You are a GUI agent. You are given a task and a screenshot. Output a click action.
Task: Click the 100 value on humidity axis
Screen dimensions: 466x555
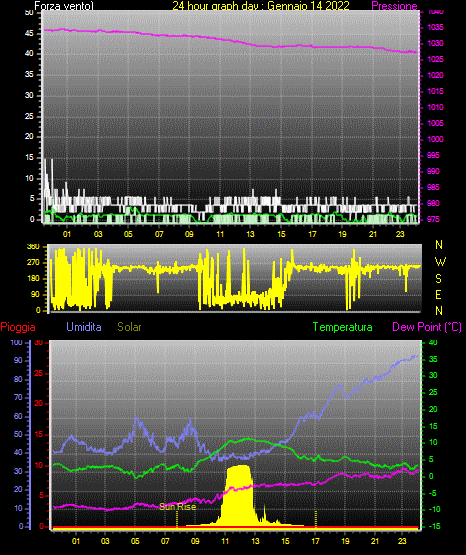point(16,342)
